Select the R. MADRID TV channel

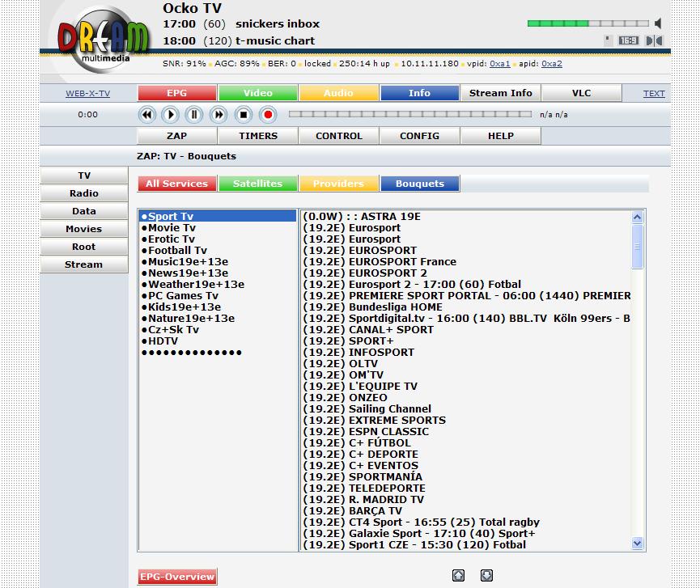tap(466, 499)
